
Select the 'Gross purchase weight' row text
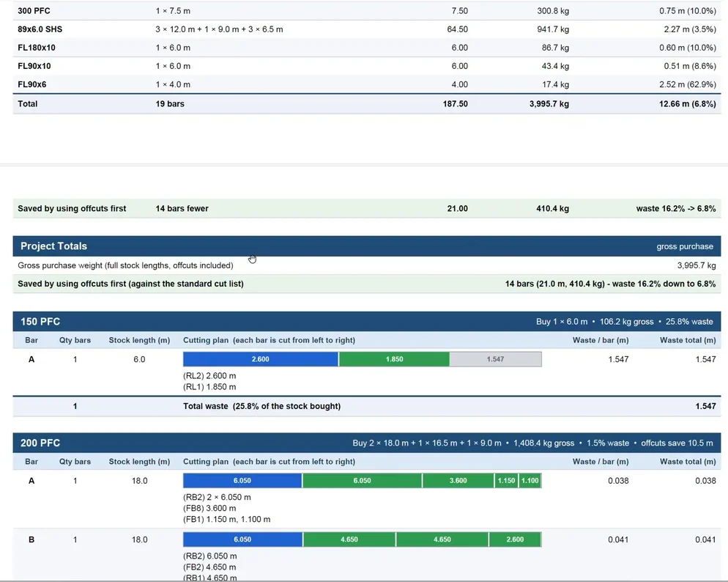(x=125, y=265)
